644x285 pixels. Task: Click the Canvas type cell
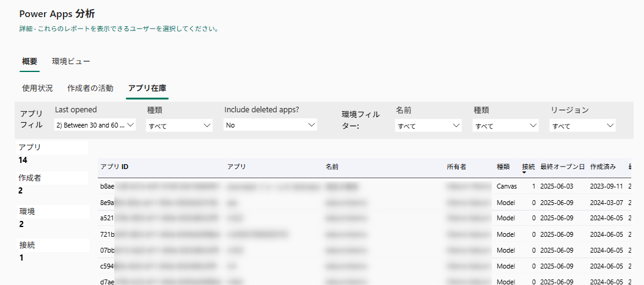(507, 186)
